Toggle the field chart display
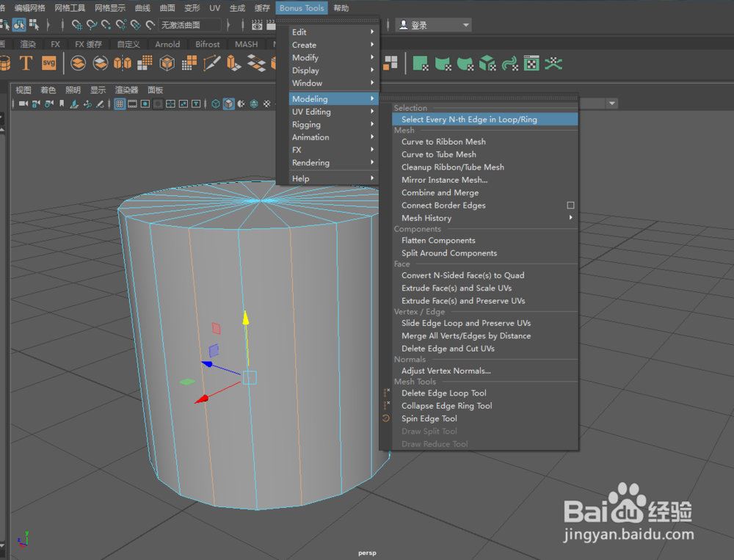The height and width of the screenshot is (560, 734). tap(171, 103)
